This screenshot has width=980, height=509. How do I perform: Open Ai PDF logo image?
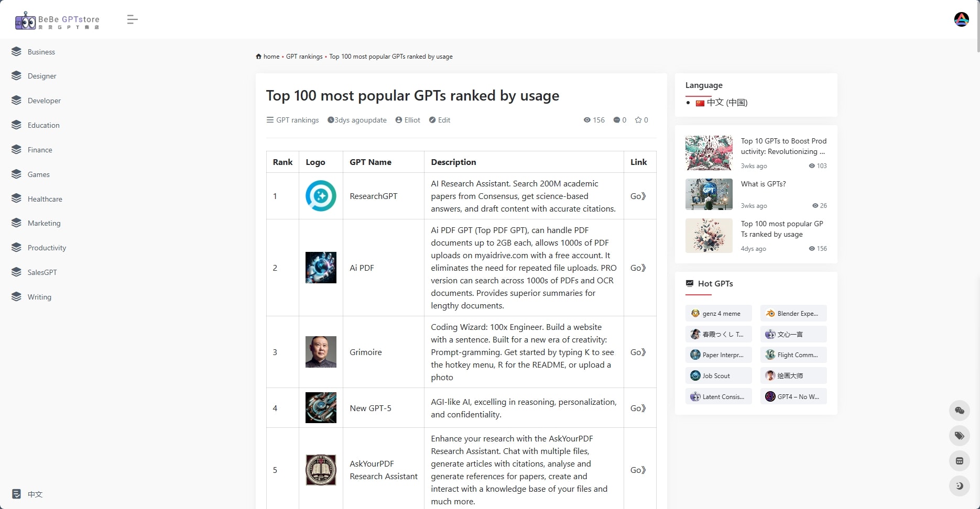point(321,268)
